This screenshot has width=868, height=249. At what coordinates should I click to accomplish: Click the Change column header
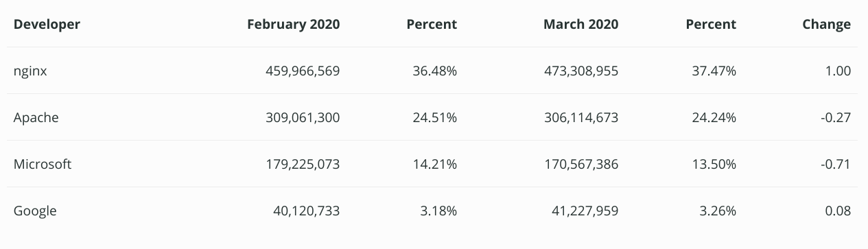coord(826,24)
